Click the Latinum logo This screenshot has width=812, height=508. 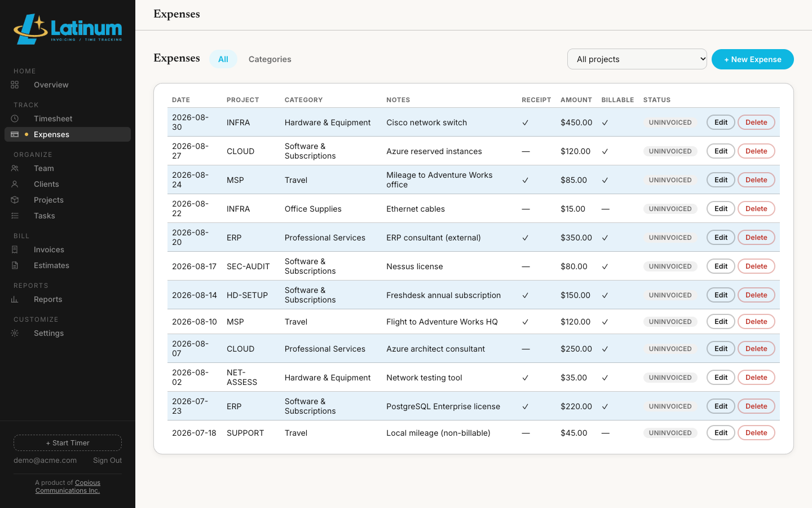pos(68,29)
